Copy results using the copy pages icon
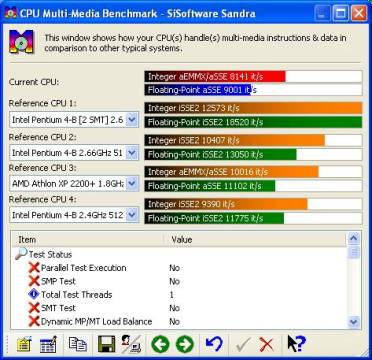 tap(77, 344)
